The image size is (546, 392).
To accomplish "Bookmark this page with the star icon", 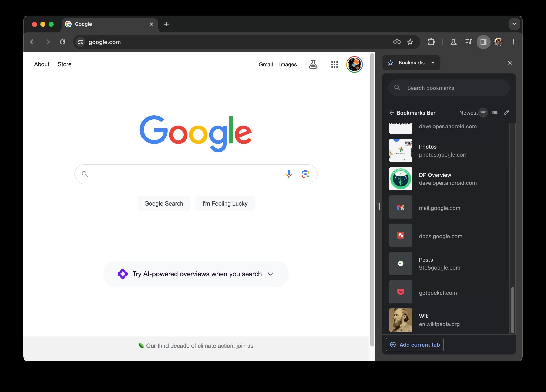I will [411, 42].
